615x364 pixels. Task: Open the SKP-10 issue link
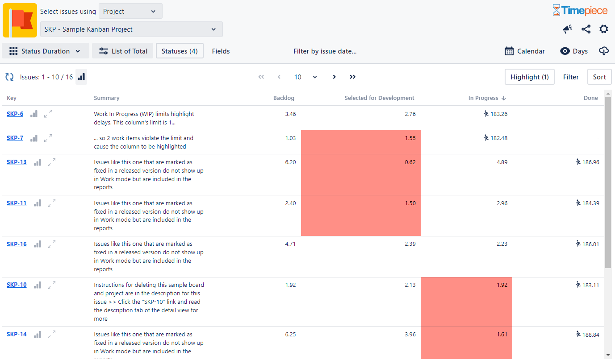tap(17, 285)
